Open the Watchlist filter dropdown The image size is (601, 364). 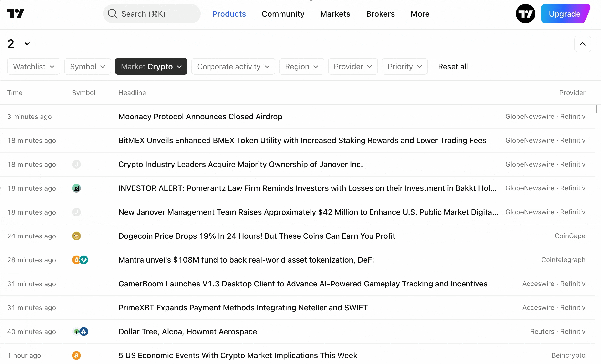pyautogui.click(x=34, y=66)
